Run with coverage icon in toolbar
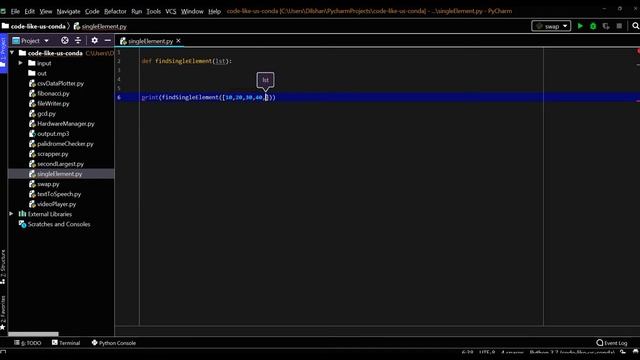Image resolution: width=640 pixels, height=360 pixels. pyautogui.click(x=606, y=26)
